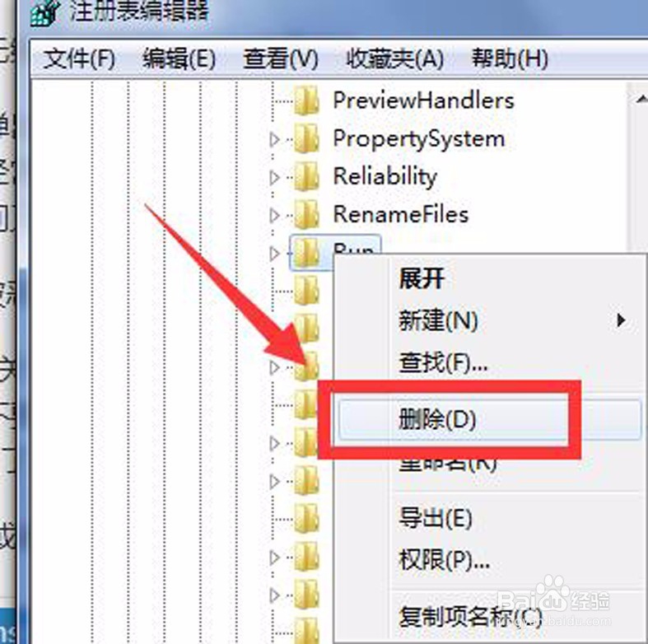648x644 pixels.
Task: Select 导出(E) from context menu
Action: pos(436,517)
